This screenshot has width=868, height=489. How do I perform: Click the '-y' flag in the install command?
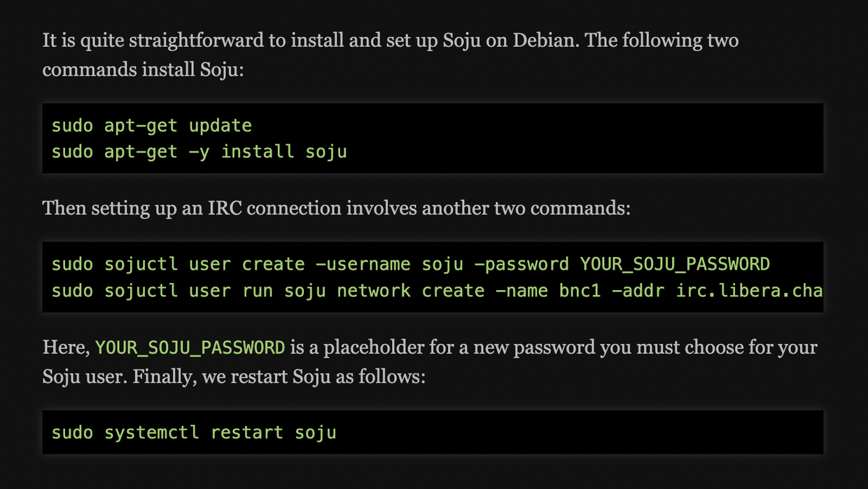199,151
